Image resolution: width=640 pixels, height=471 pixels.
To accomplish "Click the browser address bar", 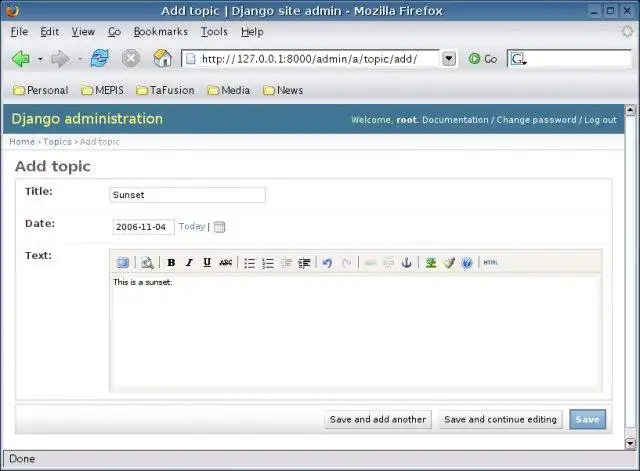I will click(311, 59).
